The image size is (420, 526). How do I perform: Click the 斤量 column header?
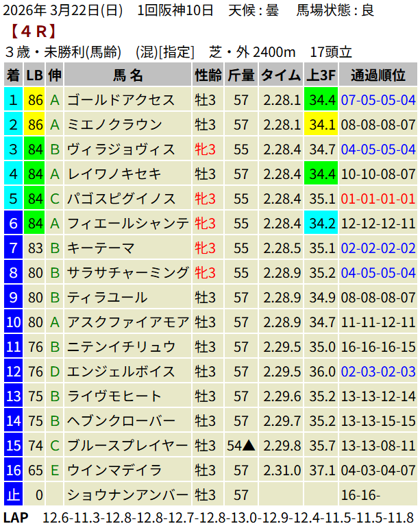click(x=240, y=75)
